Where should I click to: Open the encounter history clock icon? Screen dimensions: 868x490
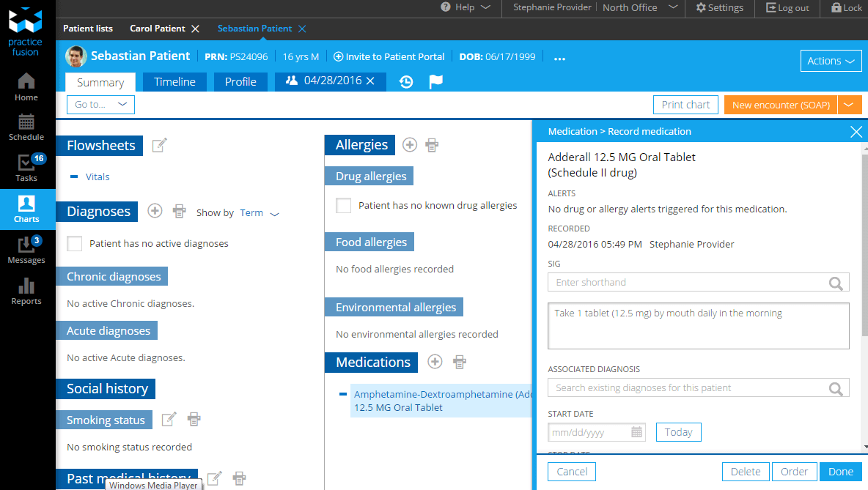point(406,82)
